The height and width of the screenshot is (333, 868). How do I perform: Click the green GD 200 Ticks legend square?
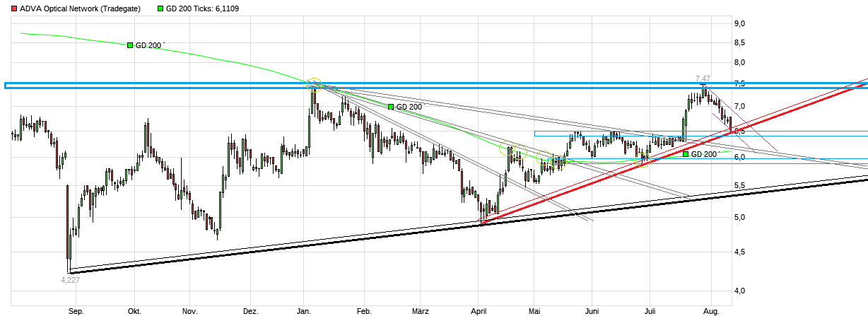pos(160,8)
